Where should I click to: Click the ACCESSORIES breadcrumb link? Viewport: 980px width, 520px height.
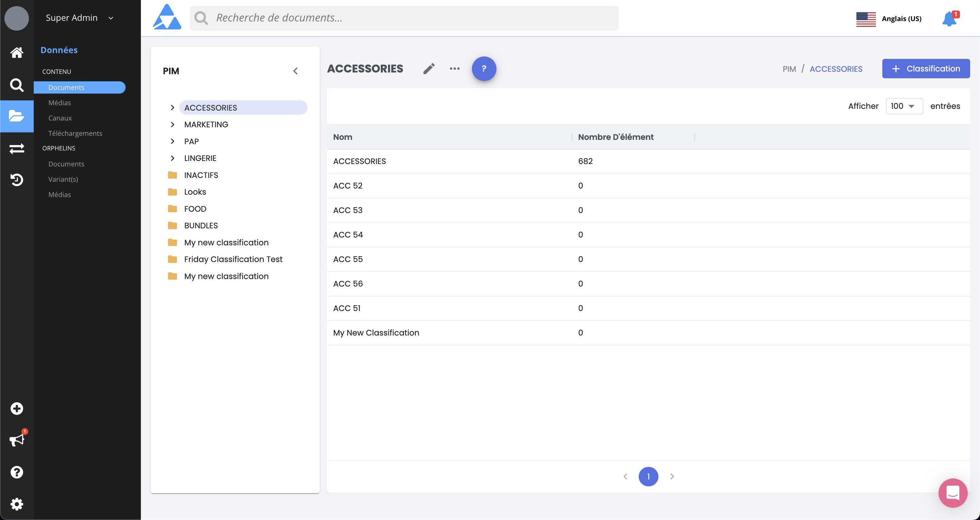(x=836, y=69)
